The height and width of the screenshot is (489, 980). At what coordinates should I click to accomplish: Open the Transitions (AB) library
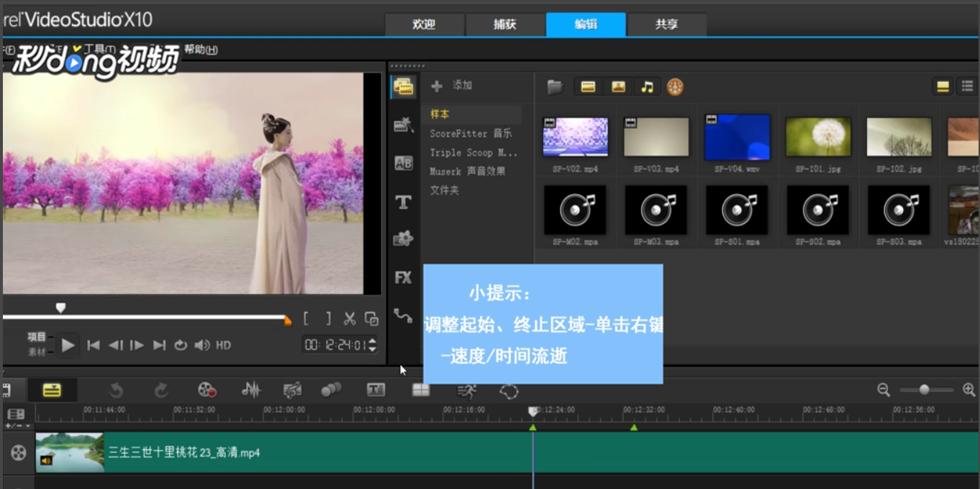coord(404,163)
